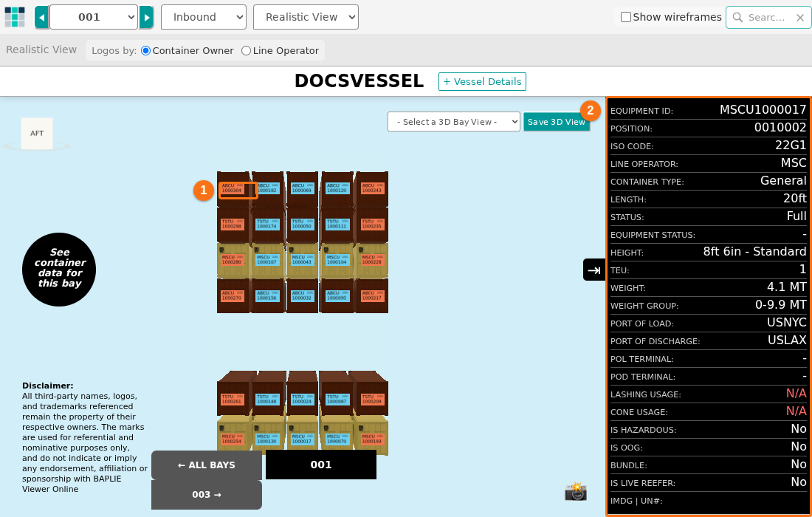Select container ABCU 1000217

tap(372, 295)
